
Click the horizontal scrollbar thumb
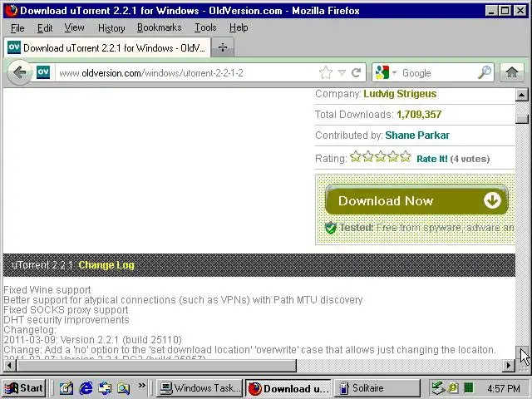(156, 366)
